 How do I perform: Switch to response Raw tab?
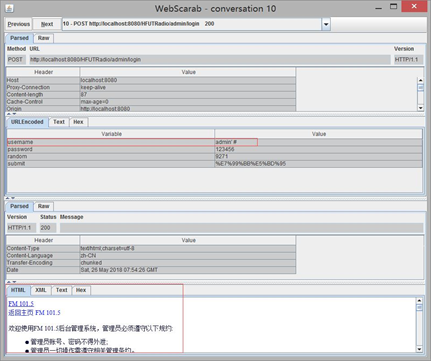pos(44,206)
